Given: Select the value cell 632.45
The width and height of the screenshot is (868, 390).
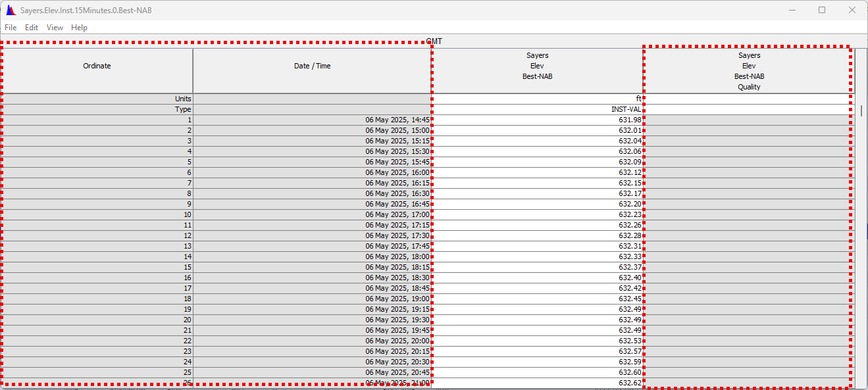Looking at the screenshot, I should 537,299.
